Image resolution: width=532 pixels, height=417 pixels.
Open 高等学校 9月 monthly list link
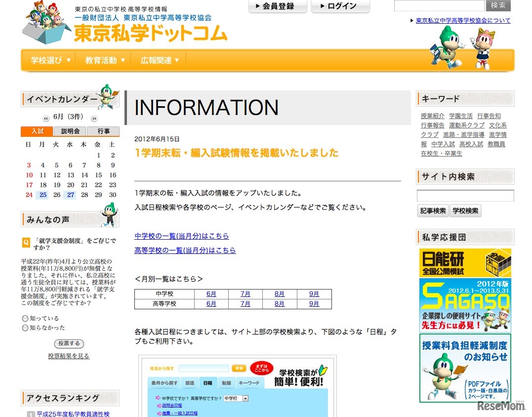tap(314, 304)
